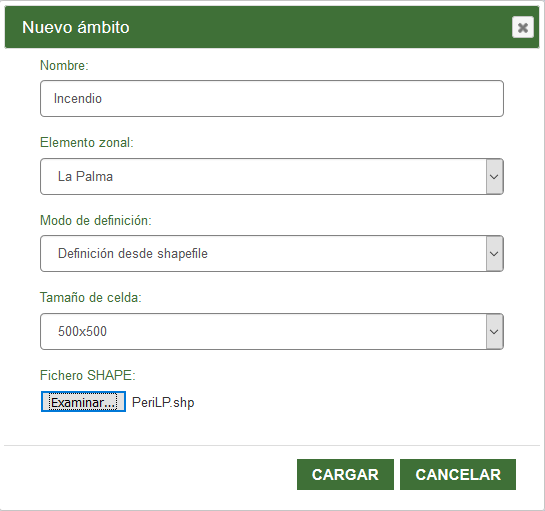Click the horizontal divider above the buttons
Screen dimensions: 545x511
(x=272, y=445)
